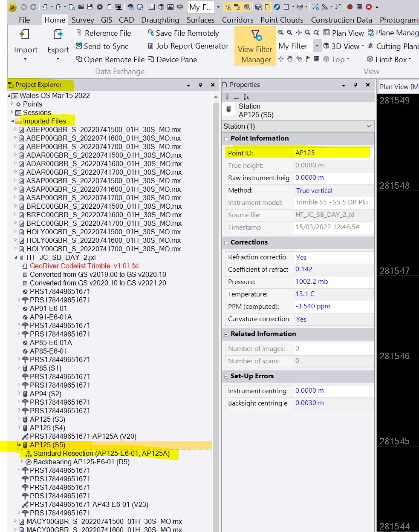
Task: Edit the Pressure value 1002.2 mb
Action: coord(334,282)
